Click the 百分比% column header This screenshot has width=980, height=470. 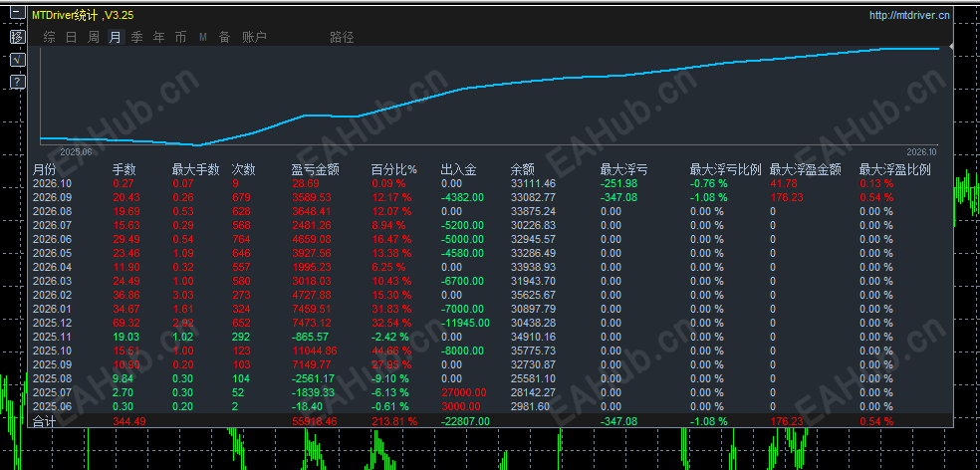pos(393,169)
